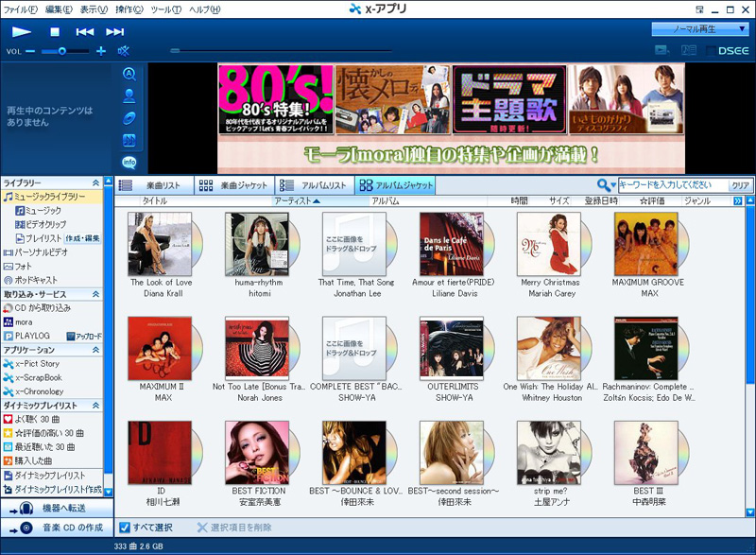This screenshot has height=555, width=756.
Task: Expand more columns with the double arrow
Action: [x=738, y=201]
